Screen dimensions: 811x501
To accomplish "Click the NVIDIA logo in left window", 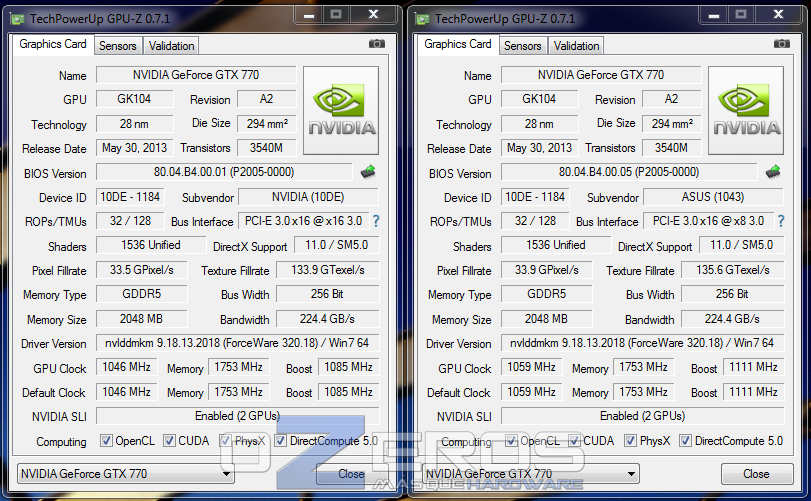I will coord(341,111).
